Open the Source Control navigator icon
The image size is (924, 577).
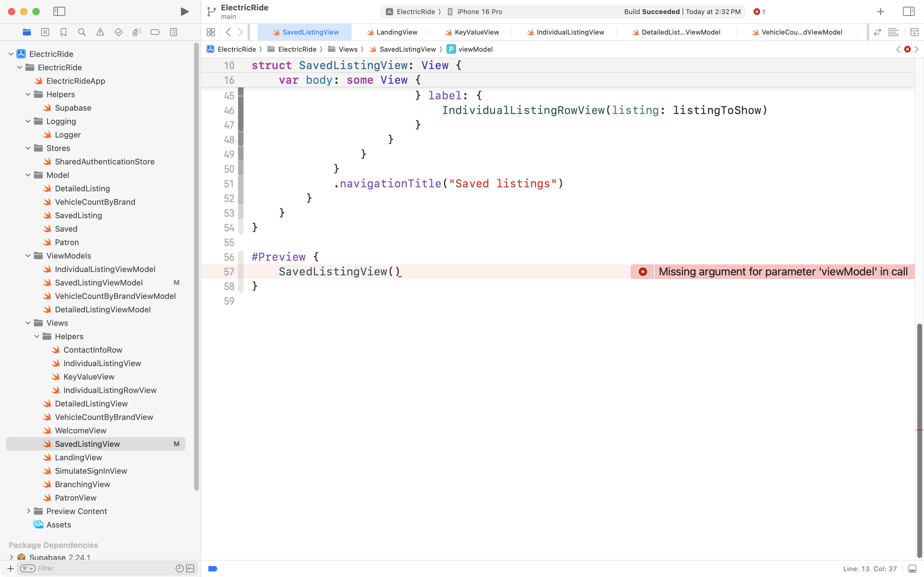coord(45,32)
